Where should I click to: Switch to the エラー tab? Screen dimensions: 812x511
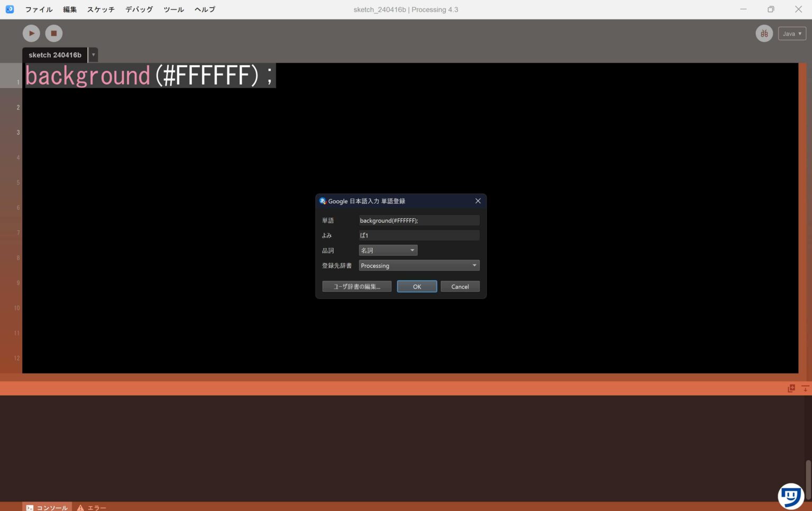click(92, 507)
